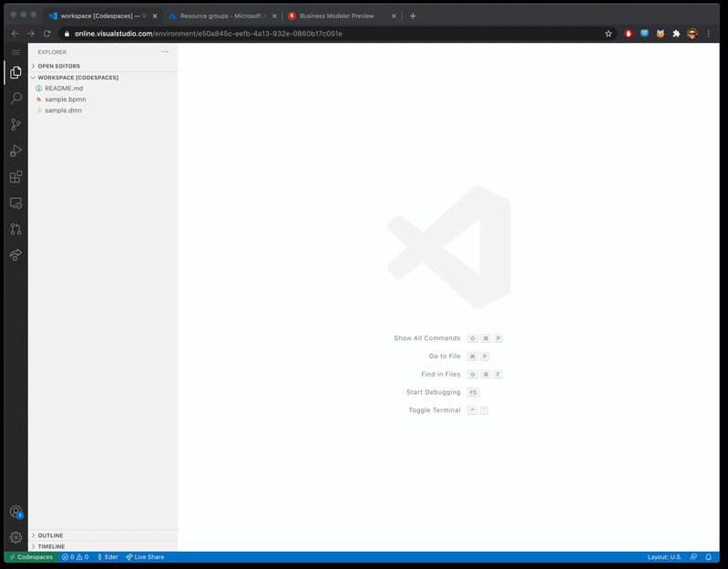Click the hamburger menu icon
728x569 pixels.
tap(15, 52)
